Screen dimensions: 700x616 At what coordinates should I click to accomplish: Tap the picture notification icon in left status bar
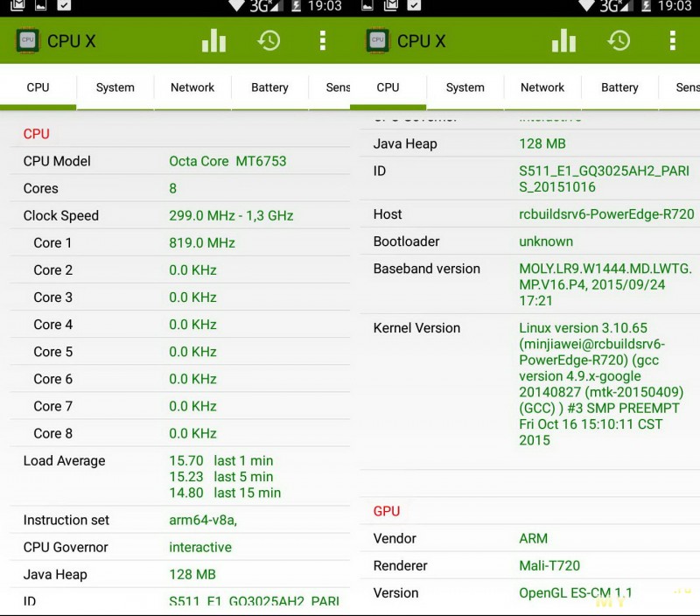[x=40, y=5]
